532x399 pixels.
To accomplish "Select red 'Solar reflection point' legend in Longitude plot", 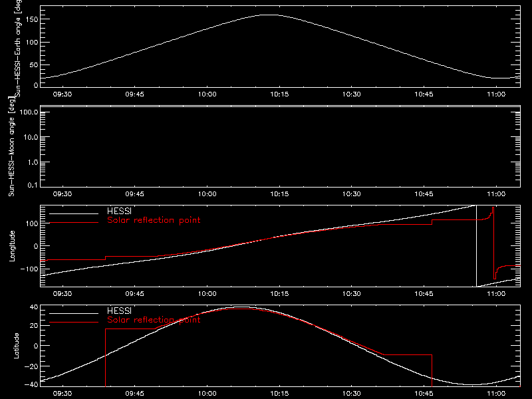I will point(154,220).
